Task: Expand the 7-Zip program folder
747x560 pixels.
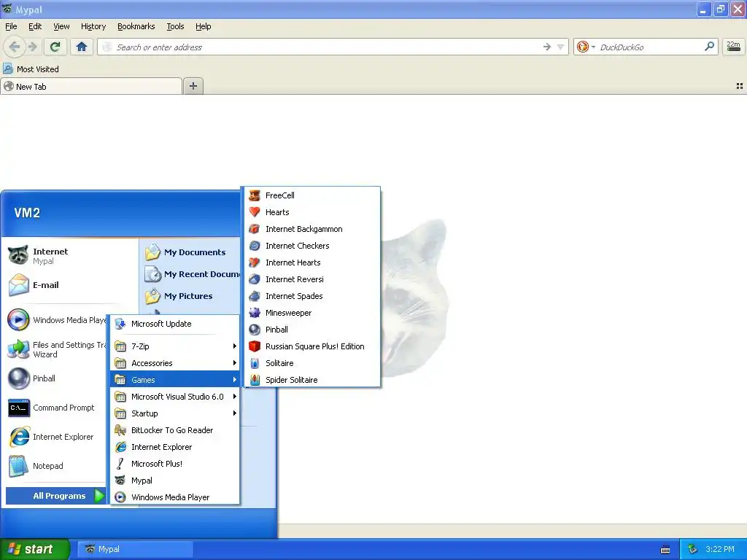Action: point(175,346)
